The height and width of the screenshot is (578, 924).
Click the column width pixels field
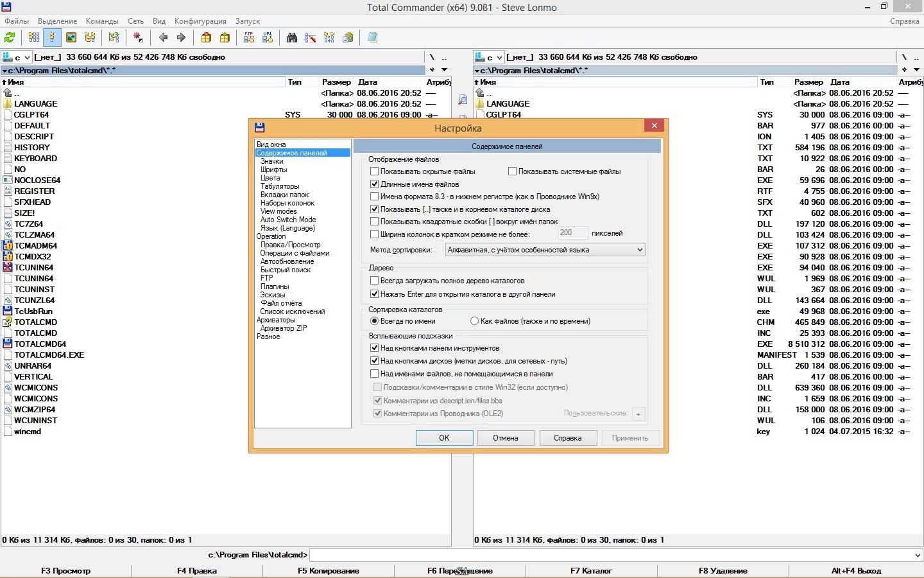click(573, 233)
